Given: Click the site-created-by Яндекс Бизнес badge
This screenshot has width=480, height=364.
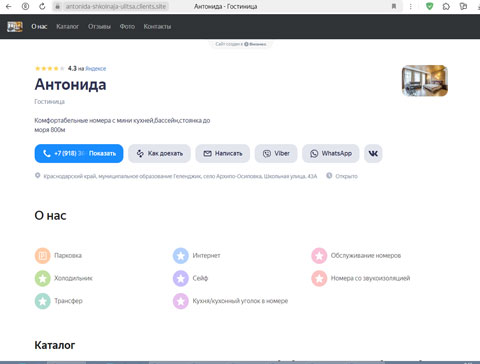Looking at the screenshot, I should point(241,44).
